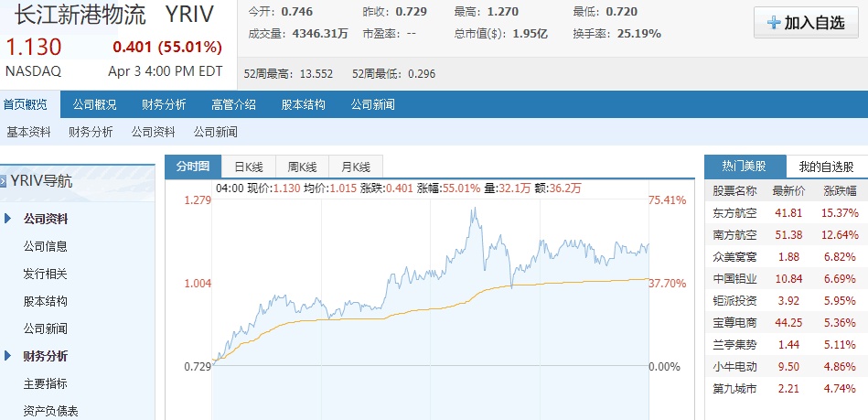Screen dimensions: 868x420
Task: Open the 南方航空 stock row
Action: tap(786, 235)
